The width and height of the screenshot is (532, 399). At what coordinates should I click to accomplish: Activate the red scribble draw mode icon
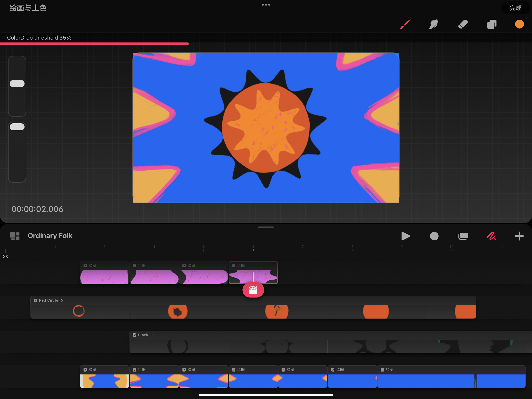point(491,236)
